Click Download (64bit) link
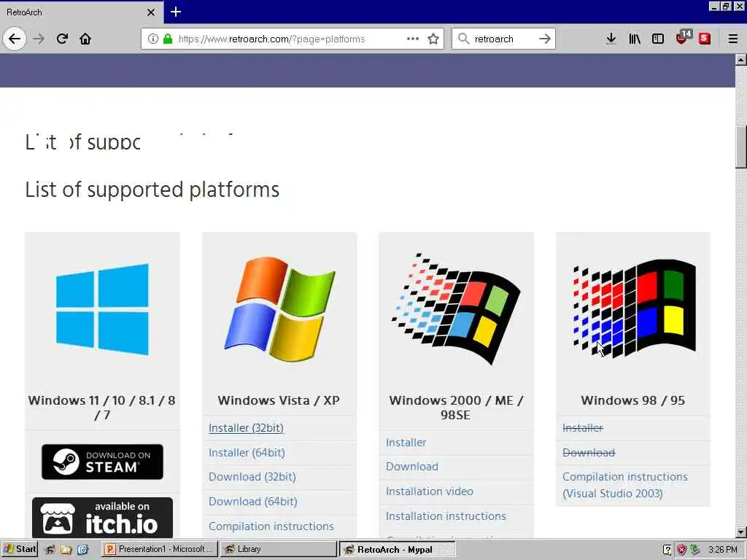 253,502
